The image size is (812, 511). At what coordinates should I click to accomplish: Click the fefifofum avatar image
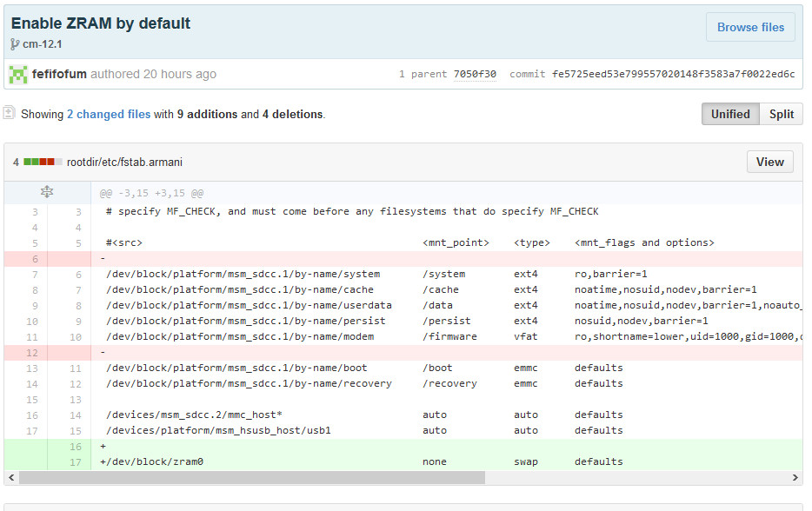18,74
